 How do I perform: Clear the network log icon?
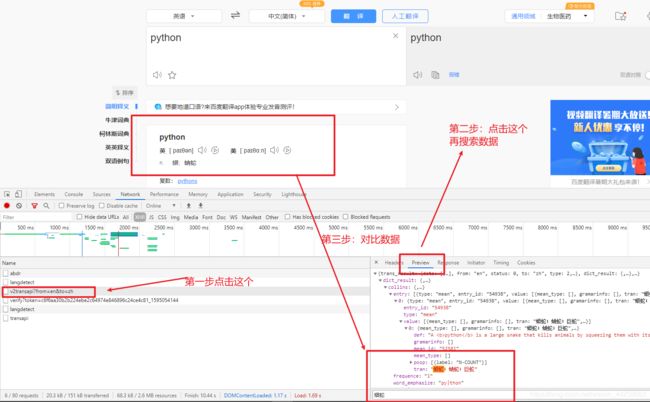tap(19, 206)
